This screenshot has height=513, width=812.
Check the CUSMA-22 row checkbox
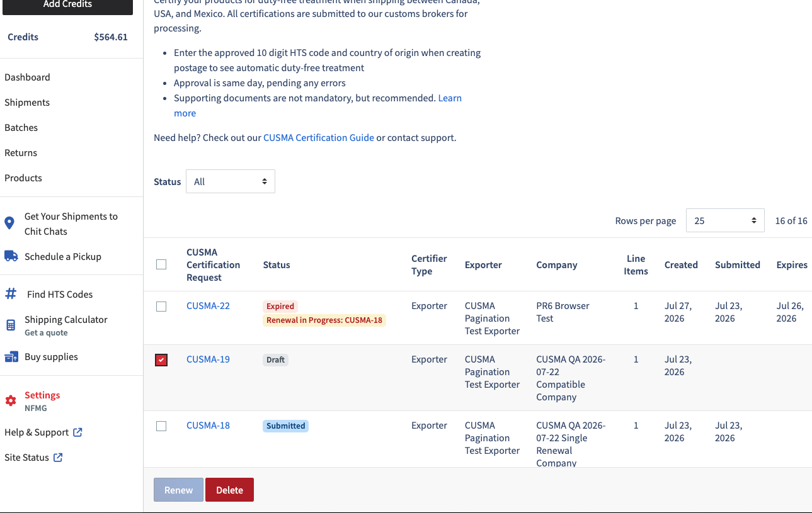161,307
